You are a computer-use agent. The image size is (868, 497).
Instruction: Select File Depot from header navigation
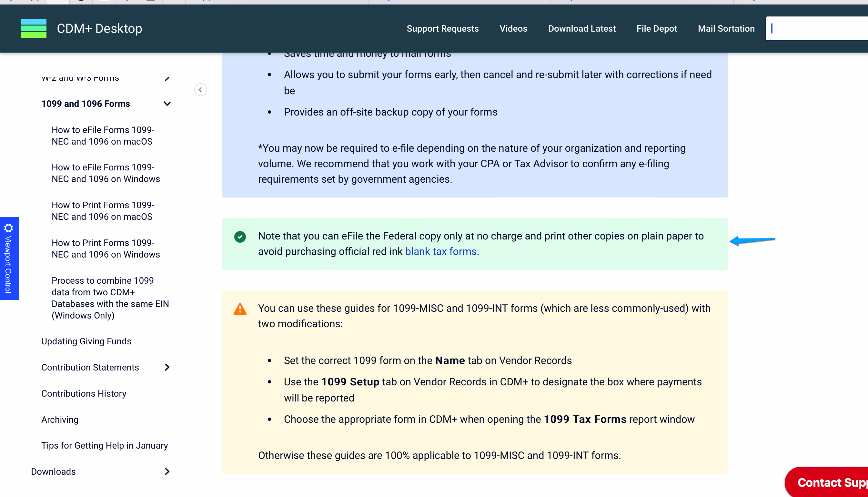656,28
